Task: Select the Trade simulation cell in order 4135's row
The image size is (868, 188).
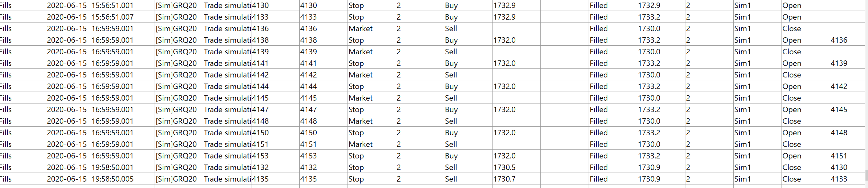Action: pyautogui.click(x=227, y=179)
